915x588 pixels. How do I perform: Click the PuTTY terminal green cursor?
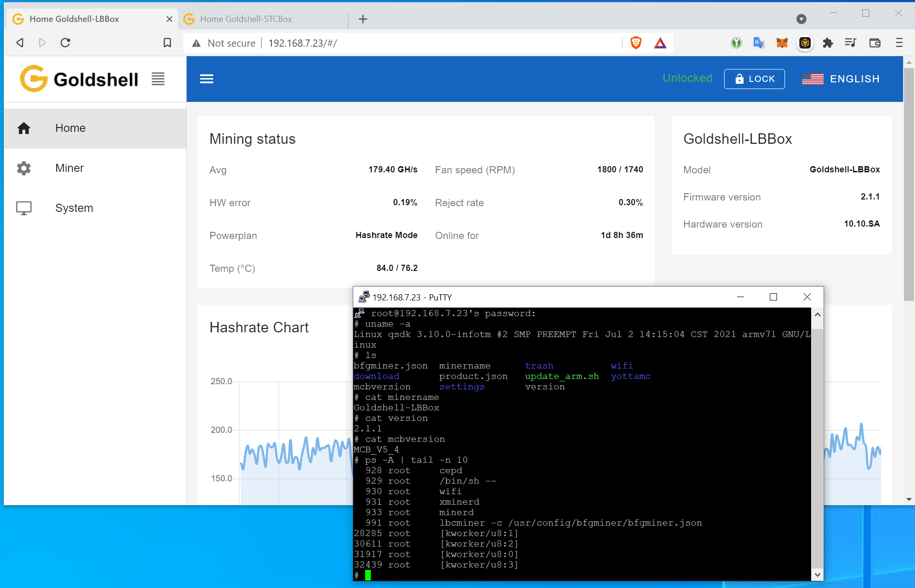[368, 575]
